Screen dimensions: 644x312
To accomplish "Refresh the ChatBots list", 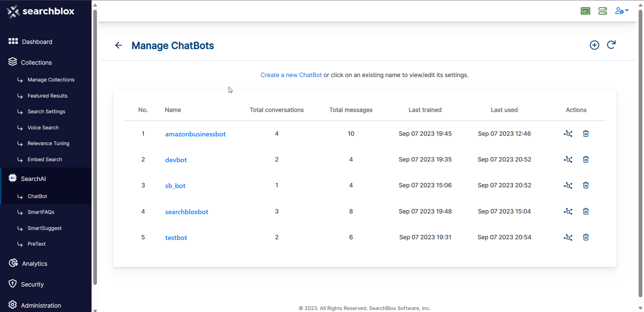I will click(x=611, y=45).
